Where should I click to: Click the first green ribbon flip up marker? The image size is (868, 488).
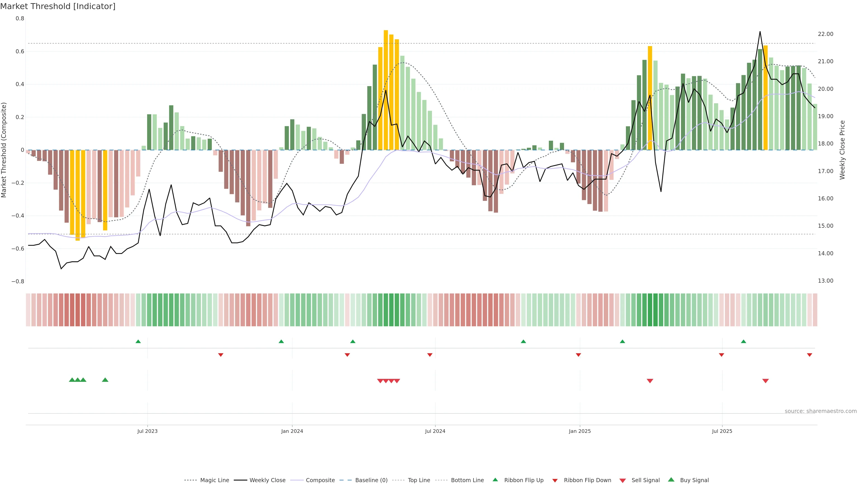(138, 342)
